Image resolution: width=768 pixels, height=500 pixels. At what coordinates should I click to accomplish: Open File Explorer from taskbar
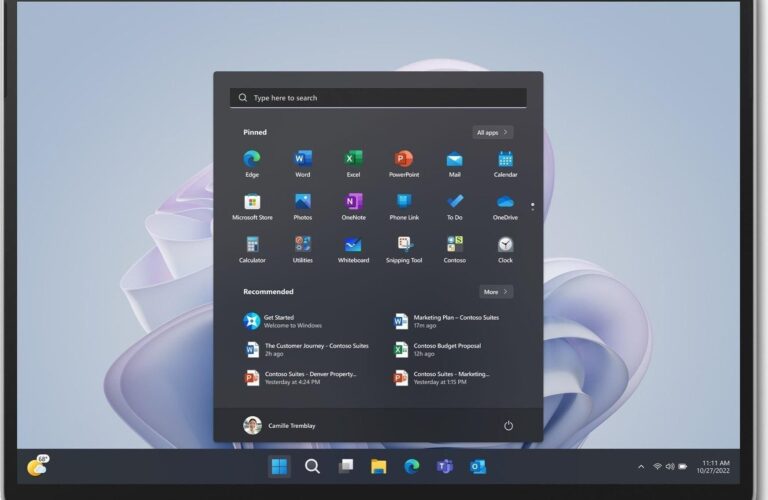coord(378,467)
